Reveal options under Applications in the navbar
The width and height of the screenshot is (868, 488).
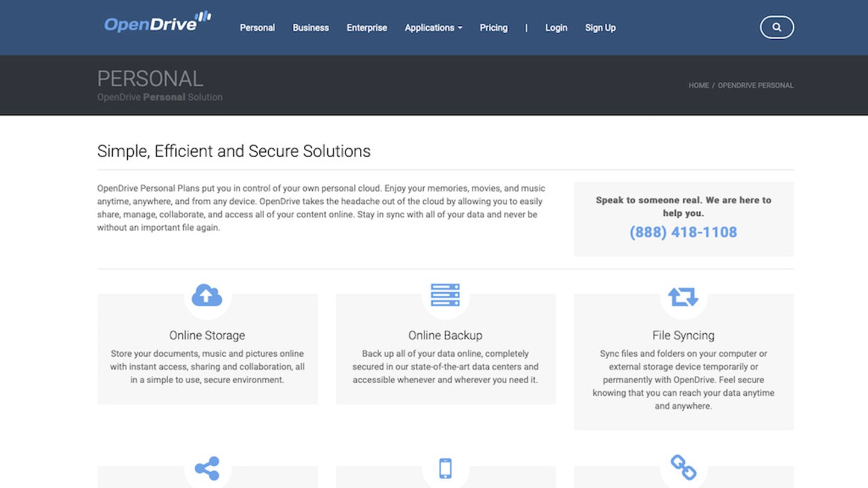click(433, 28)
